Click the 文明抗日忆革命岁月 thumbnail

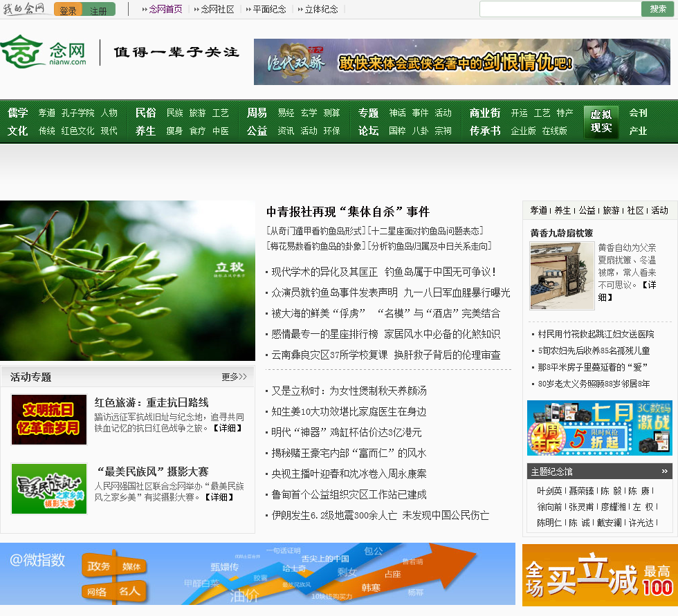(49, 420)
